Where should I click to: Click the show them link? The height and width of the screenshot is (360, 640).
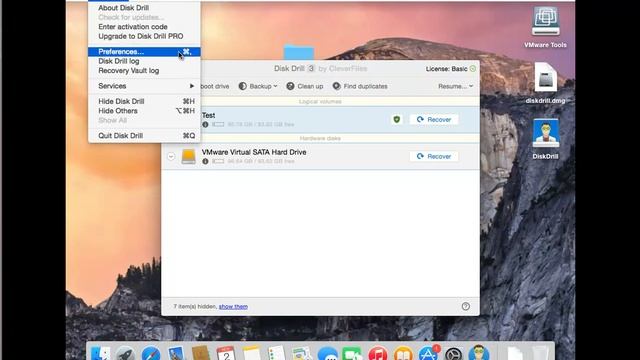pyautogui.click(x=233, y=307)
